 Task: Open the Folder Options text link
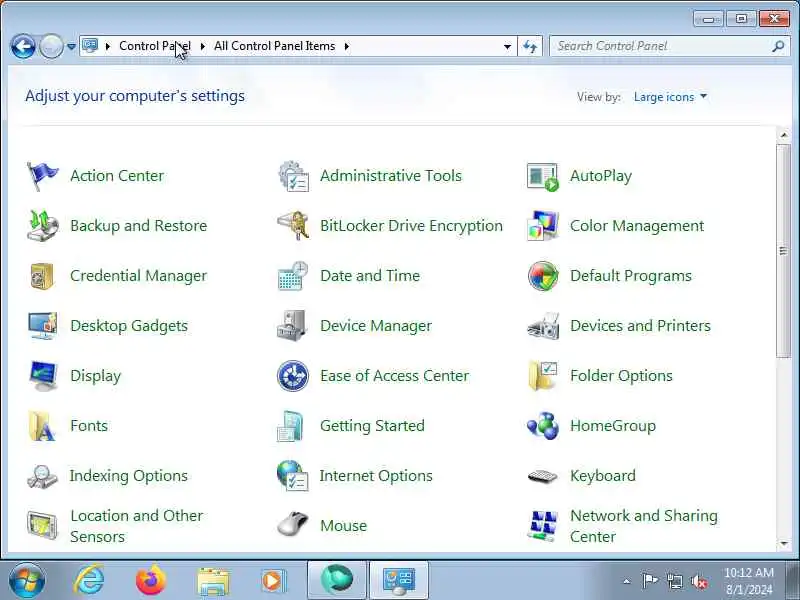[x=621, y=376]
